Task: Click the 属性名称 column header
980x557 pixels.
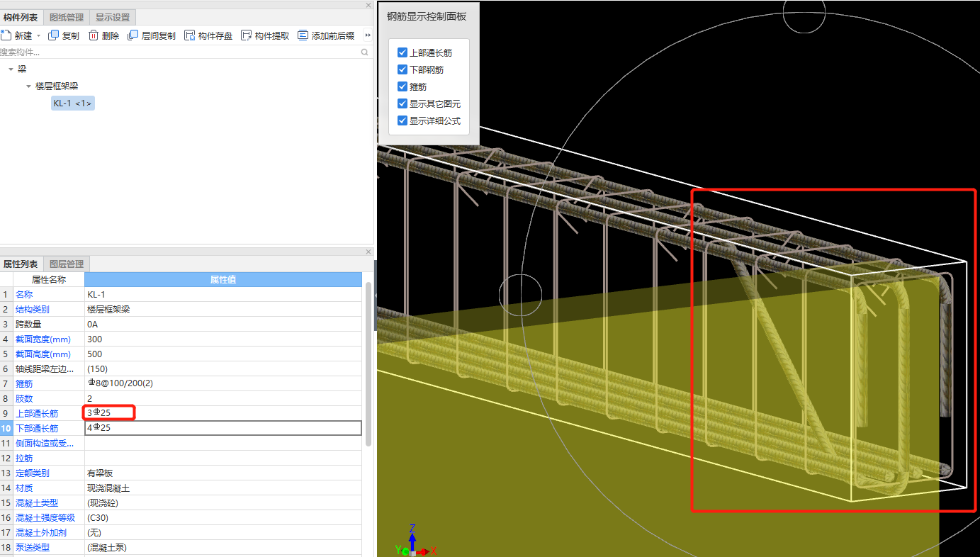Action: 49,279
